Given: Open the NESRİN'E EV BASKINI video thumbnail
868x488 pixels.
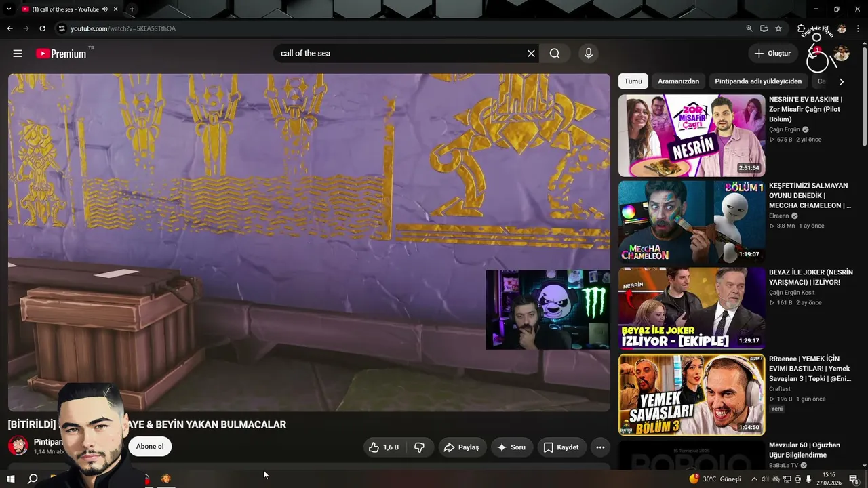Looking at the screenshot, I should click(x=692, y=136).
